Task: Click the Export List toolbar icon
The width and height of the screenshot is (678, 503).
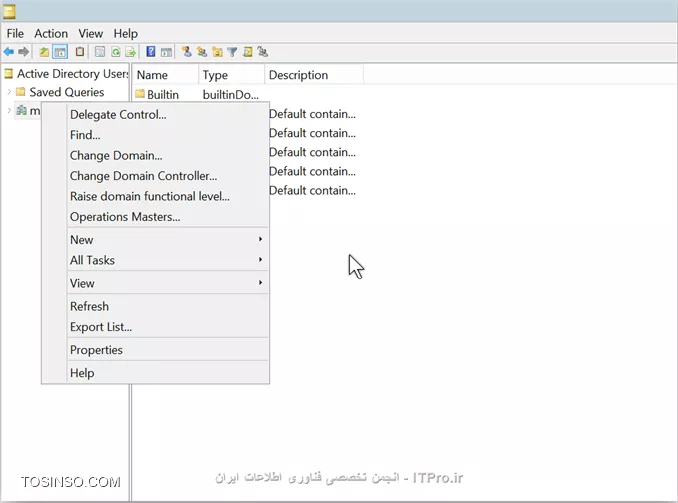Action: click(130, 52)
